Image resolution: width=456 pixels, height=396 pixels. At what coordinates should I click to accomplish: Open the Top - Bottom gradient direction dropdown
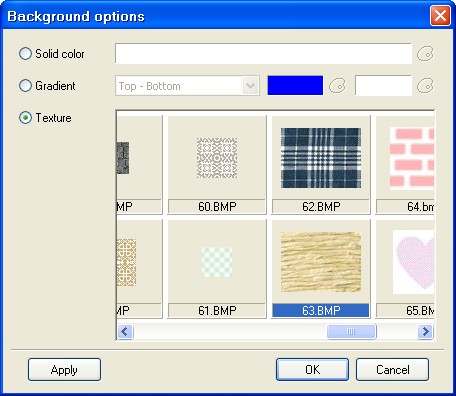point(187,86)
